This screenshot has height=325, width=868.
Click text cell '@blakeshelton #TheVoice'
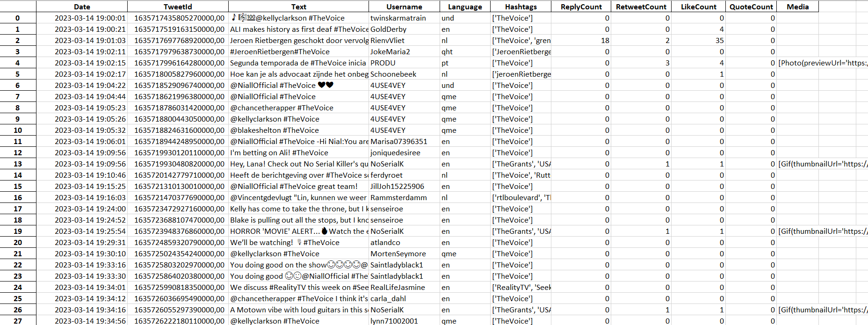[298, 130]
